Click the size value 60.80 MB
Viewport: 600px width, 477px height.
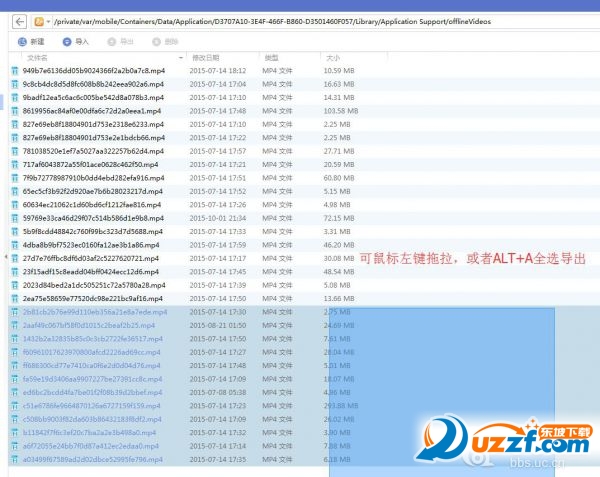339,178
